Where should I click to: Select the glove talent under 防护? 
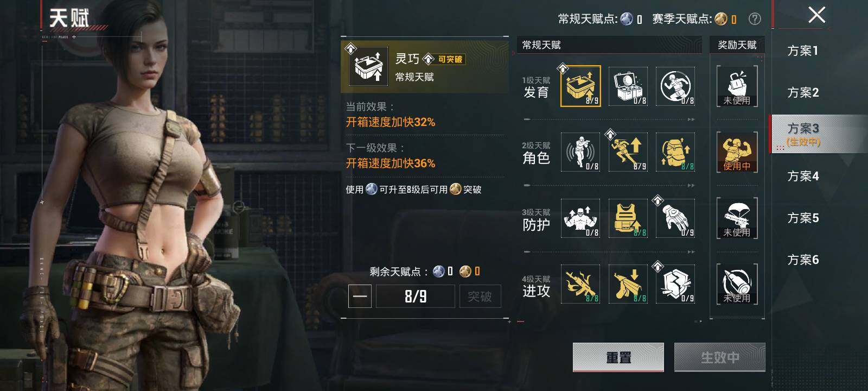pos(675,218)
